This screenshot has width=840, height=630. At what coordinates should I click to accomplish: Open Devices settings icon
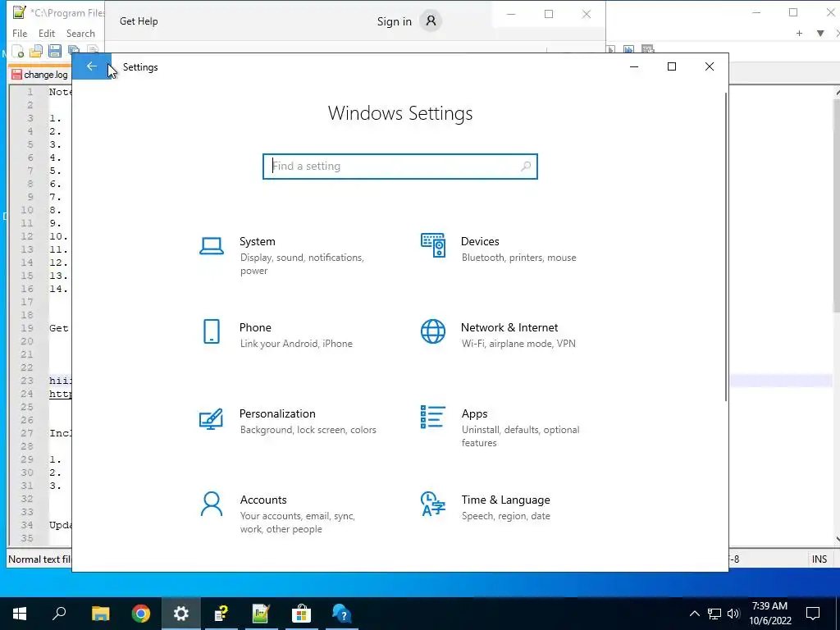click(x=433, y=245)
